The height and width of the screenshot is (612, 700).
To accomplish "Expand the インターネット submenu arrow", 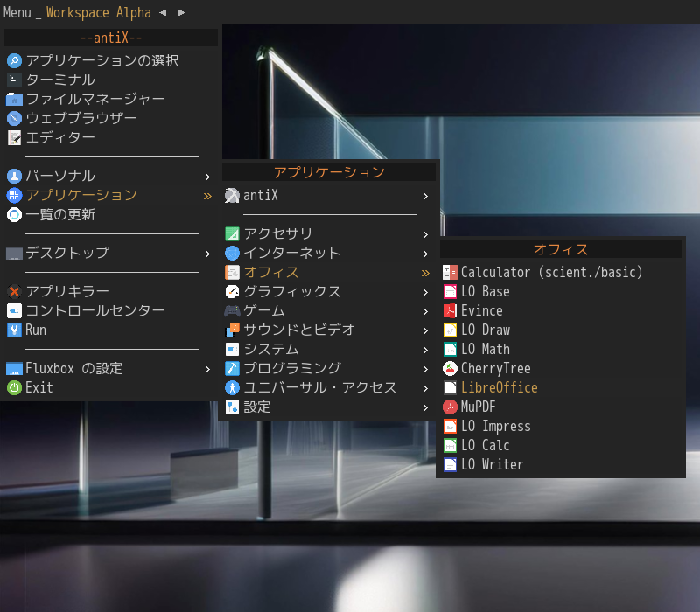I will tap(425, 254).
